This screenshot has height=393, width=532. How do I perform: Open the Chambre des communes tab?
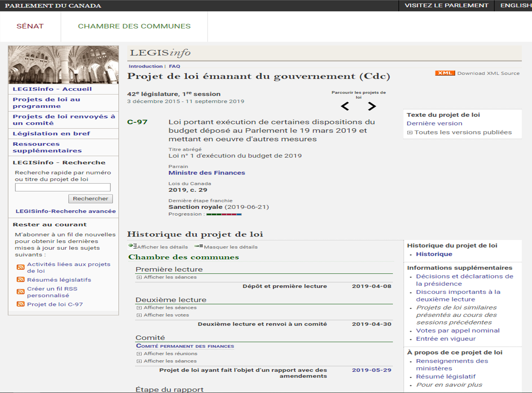(134, 26)
